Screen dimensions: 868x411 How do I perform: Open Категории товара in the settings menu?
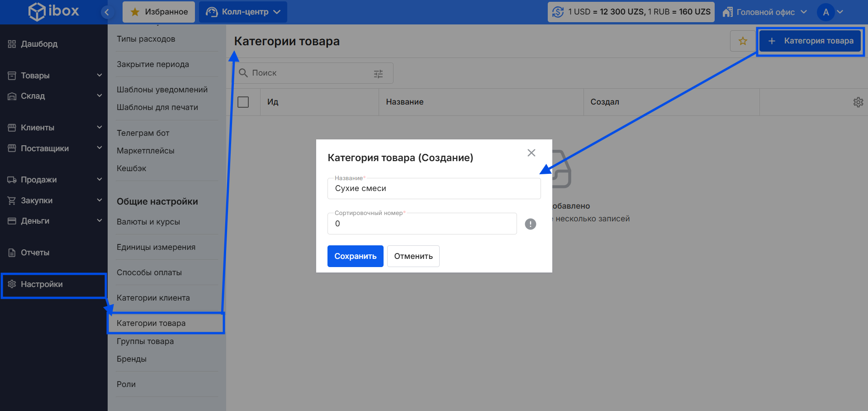pos(151,323)
